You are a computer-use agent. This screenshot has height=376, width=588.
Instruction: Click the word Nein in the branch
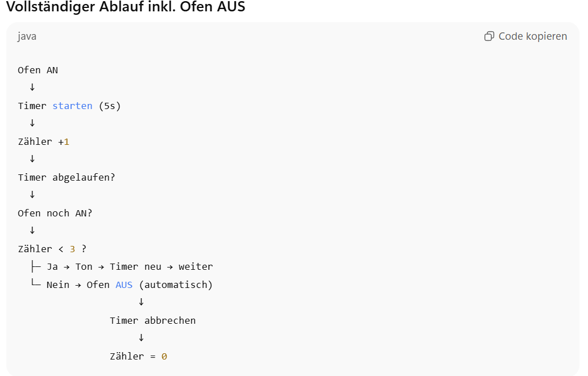[57, 285]
